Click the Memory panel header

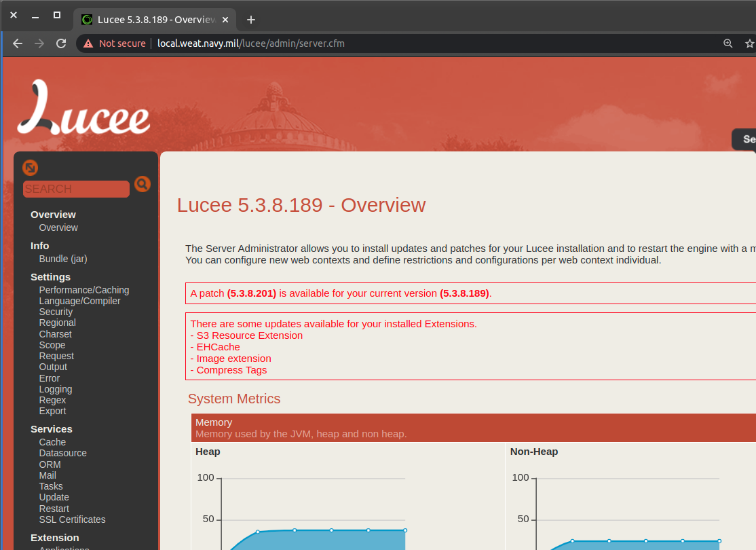(x=474, y=428)
